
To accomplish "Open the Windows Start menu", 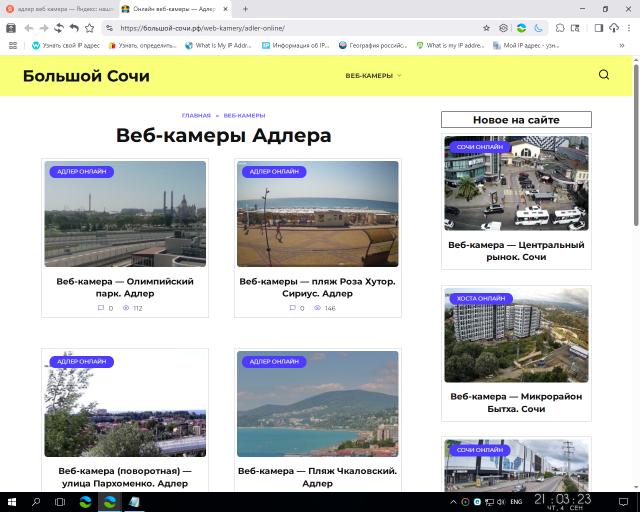I will pos(12,502).
